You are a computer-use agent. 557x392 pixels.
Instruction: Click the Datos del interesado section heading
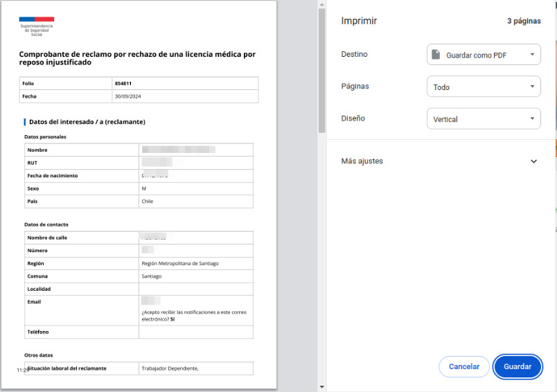pos(87,122)
